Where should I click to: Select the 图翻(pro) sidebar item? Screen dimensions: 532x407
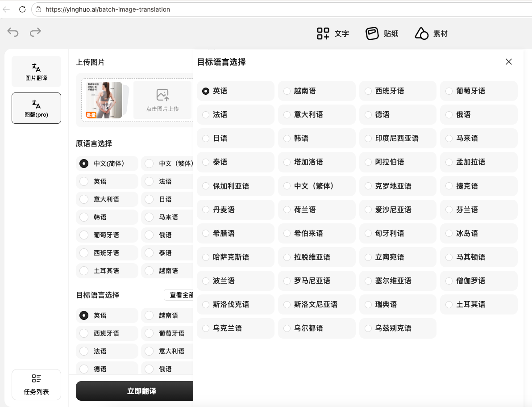[36, 108]
